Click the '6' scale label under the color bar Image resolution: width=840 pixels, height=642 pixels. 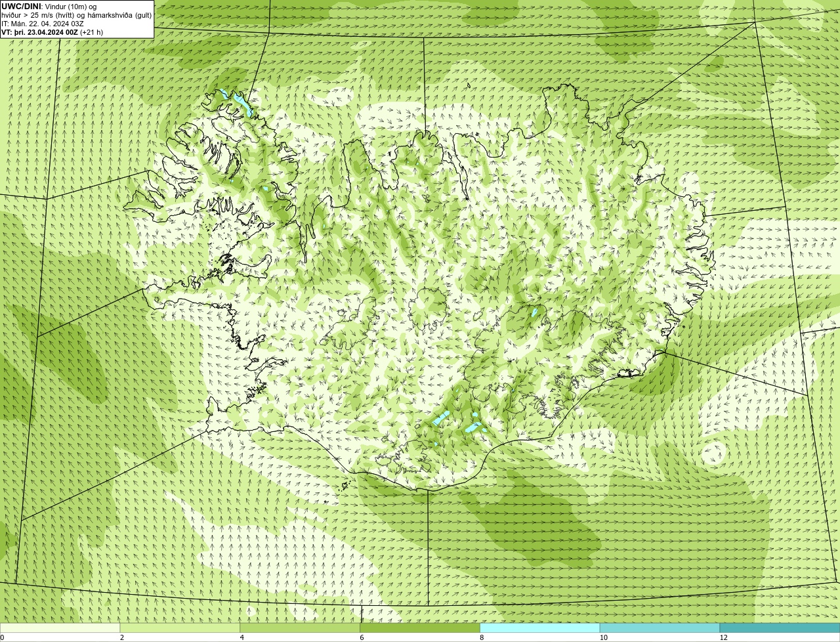[x=362, y=637]
